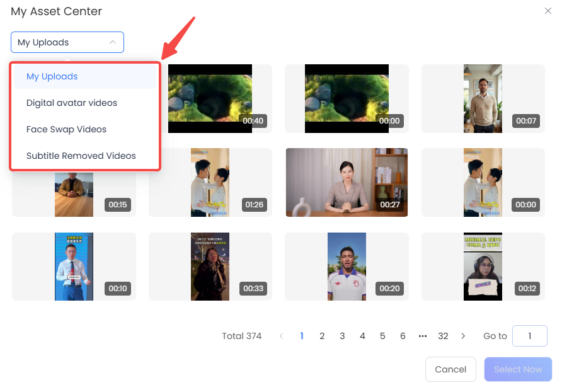The height and width of the screenshot is (392, 562).
Task: Select My Uploads in dropdown list
Action: pos(52,76)
